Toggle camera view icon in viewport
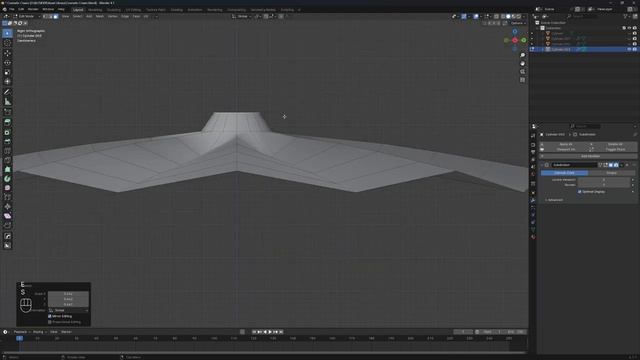Screen dimensions: 640x360 (x=522, y=72)
